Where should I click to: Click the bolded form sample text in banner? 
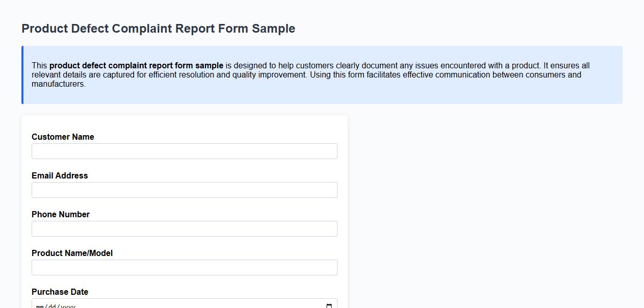(136, 65)
